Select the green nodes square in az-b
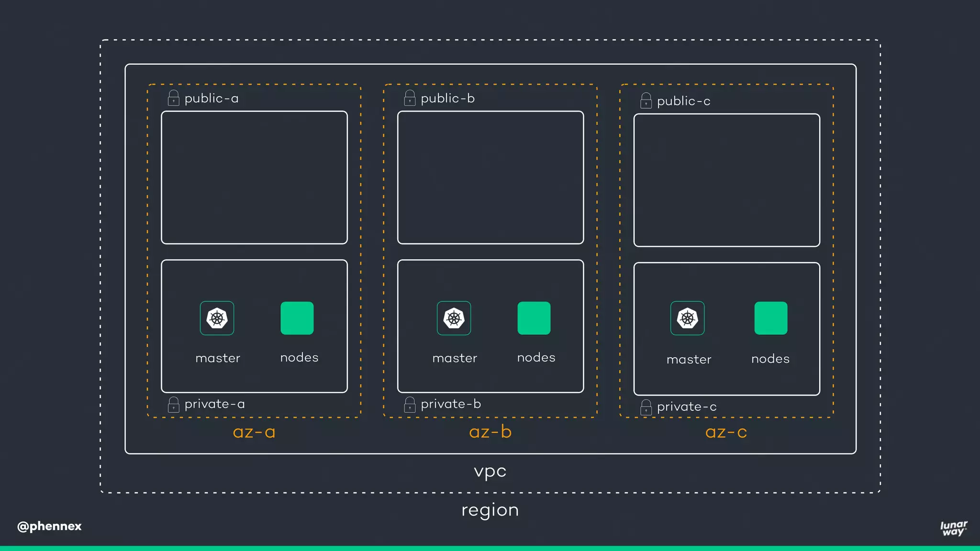 pos(534,318)
